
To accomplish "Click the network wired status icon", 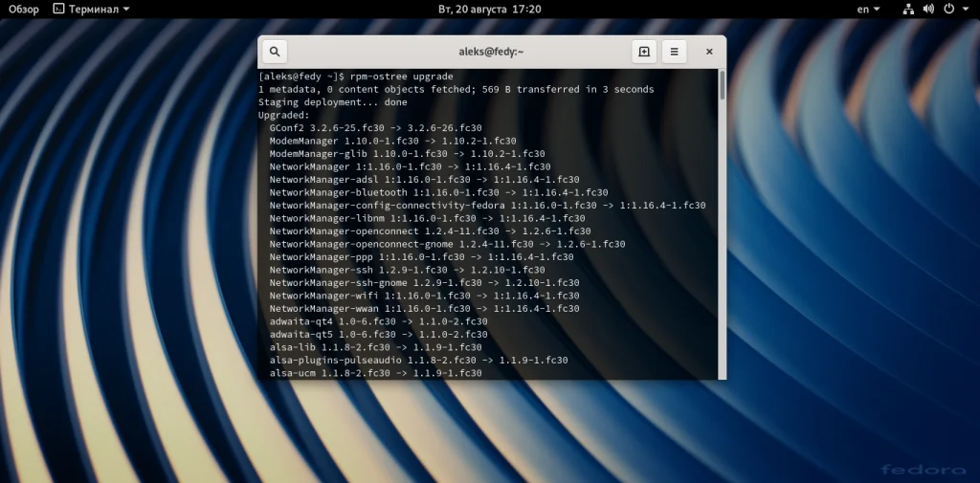I will pos(909,10).
